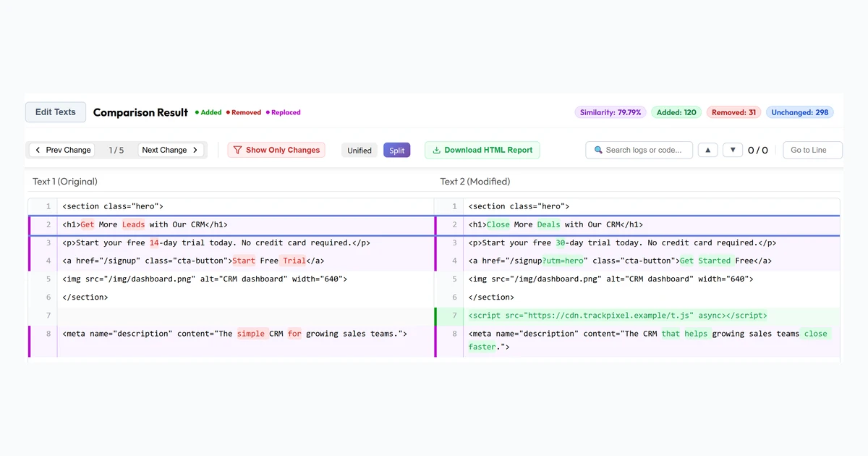The width and height of the screenshot is (868, 456).
Task: Click the Go to Line field
Action: tap(813, 150)
